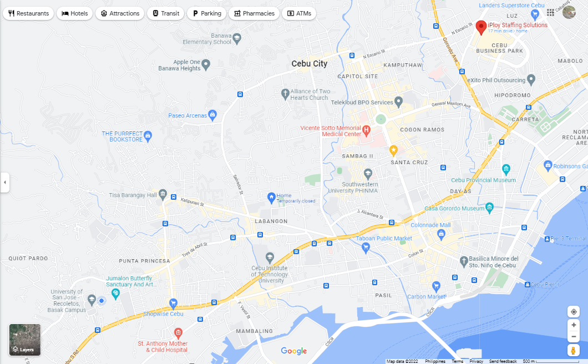Image resolution: width=588 pixels, height=364 pixels.
Task: Show nearby ATMs chip
Action: tap(299, 13)
